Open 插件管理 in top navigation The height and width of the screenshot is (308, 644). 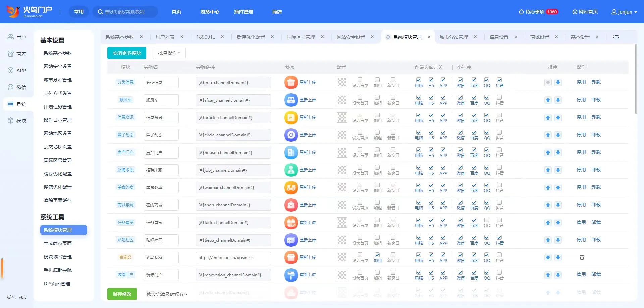244,12
